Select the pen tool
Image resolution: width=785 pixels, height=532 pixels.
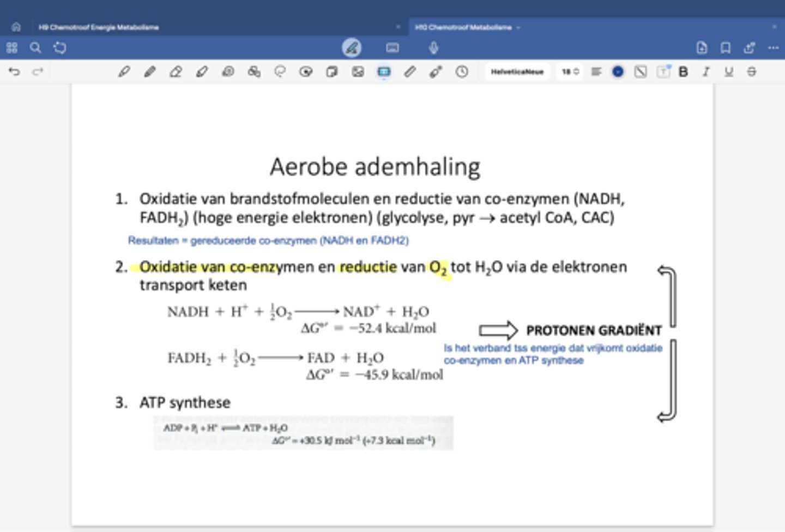coord(124,71)
